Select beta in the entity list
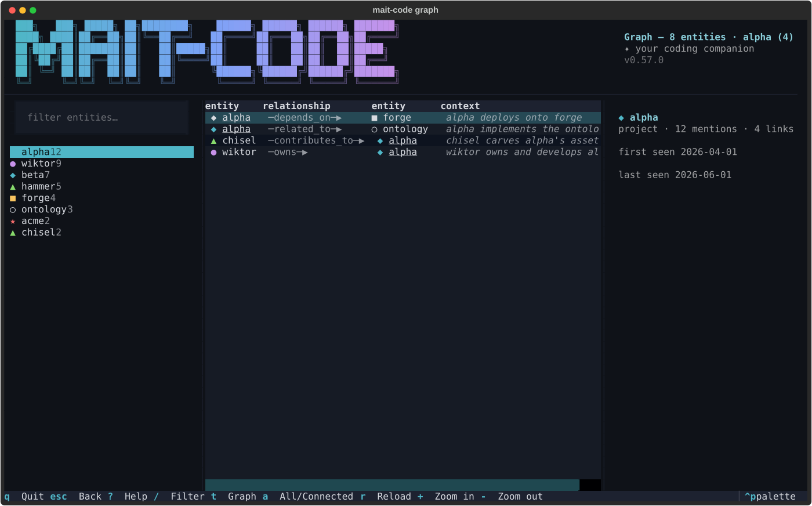Viewport: 812px width, 506px height. click(101, 175)
